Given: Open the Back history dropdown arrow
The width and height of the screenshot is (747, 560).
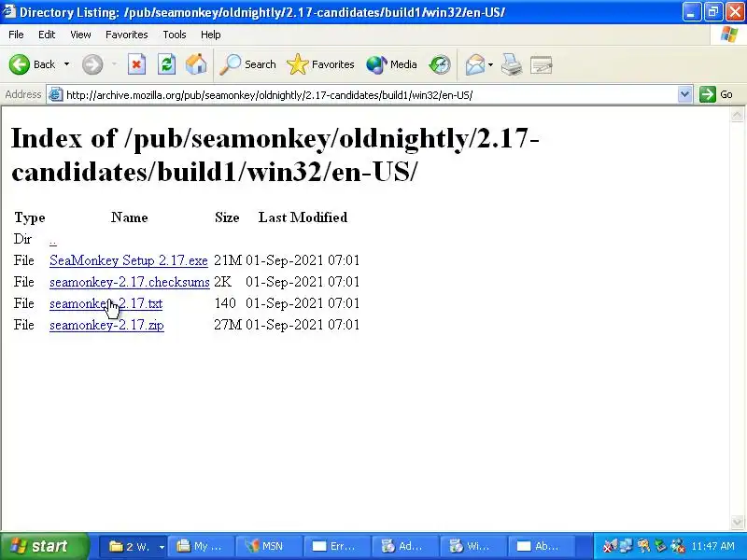Looking at the screenshot, I should [66, 64].
